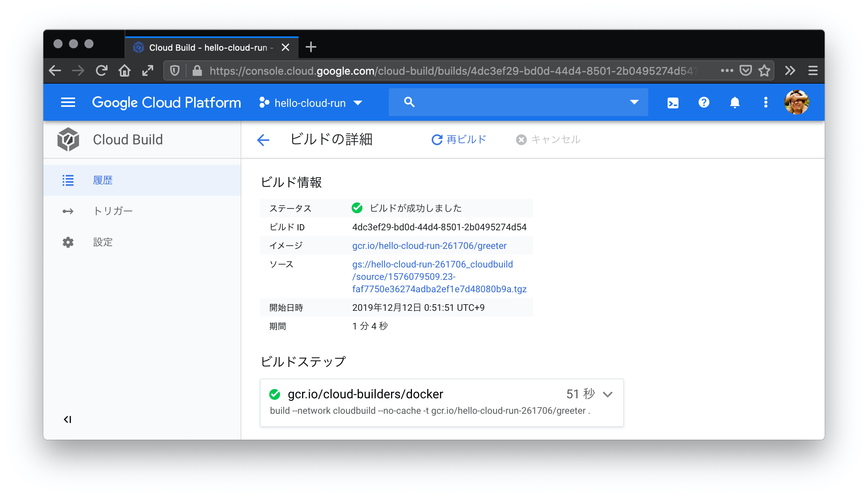Viewport: 868px width, 497px height.
Task: Click the search magnifier icon
Action: 409,102
